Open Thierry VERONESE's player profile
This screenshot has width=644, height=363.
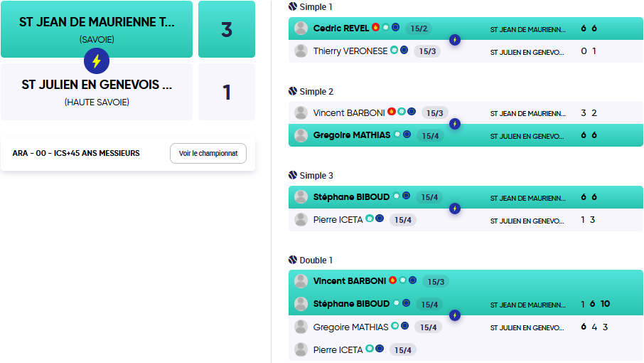pyautogui.click(x=350, y=51)
